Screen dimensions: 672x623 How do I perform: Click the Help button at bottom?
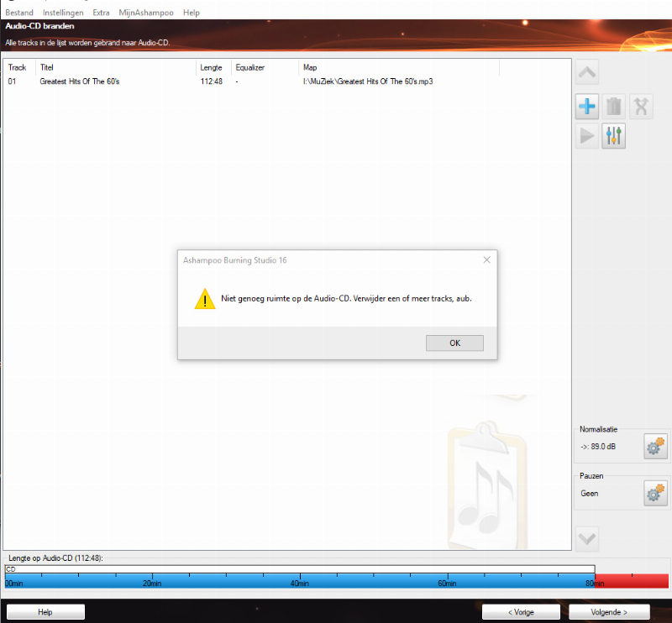tap(45, 612)
